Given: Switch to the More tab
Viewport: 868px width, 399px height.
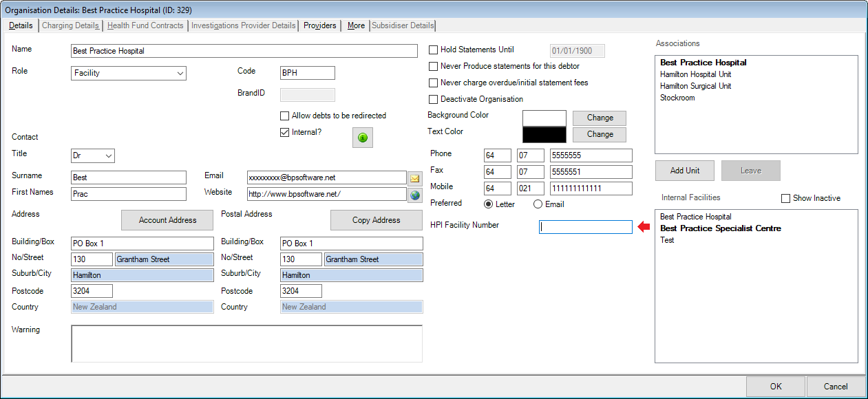Looking at the screenshot, I should coord(356,25).
